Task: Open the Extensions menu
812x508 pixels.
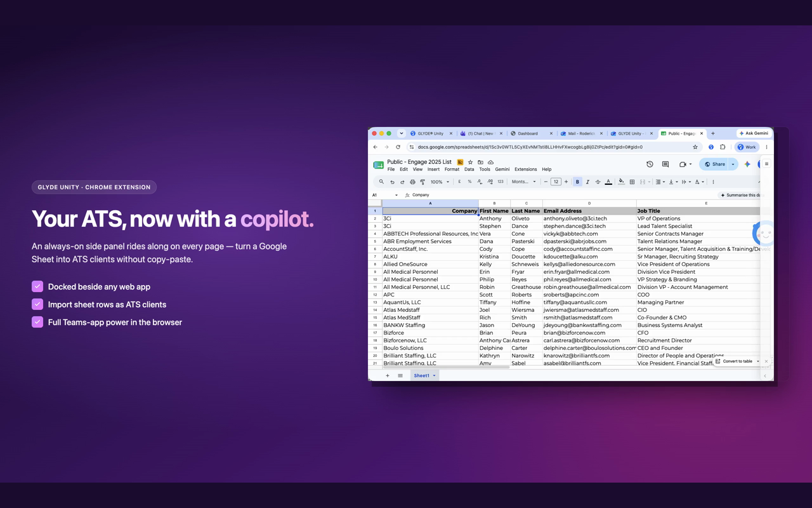Action: coord(525,170)
